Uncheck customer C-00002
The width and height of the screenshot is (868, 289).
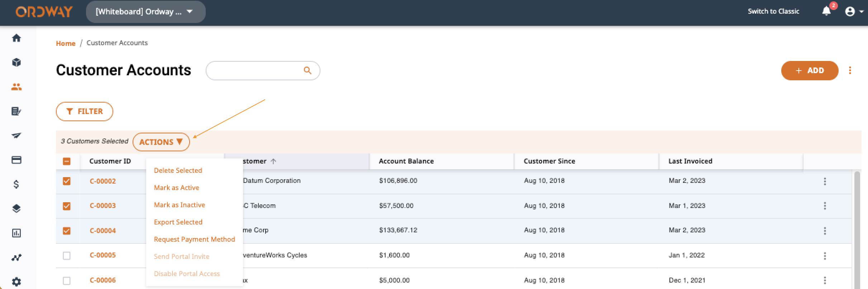click(67, 181)
